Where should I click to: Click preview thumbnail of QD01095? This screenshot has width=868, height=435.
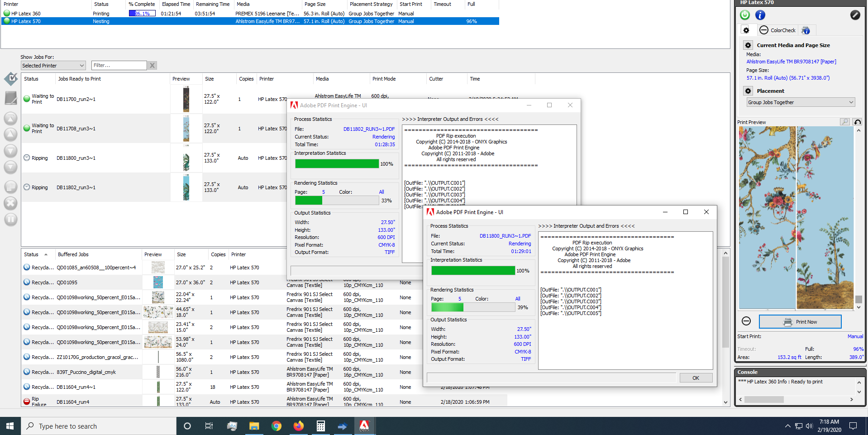158,282
